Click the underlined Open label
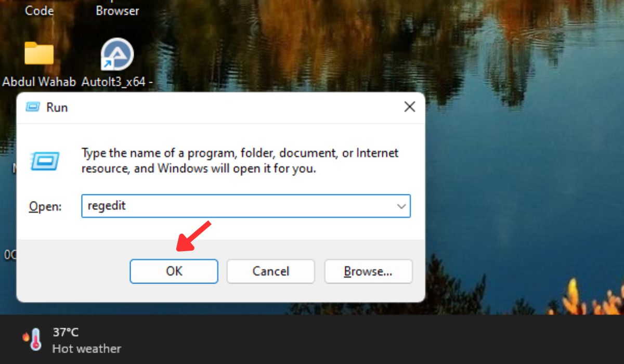The width and height of the screenshot is (624, 364). [x=44, y=206]
